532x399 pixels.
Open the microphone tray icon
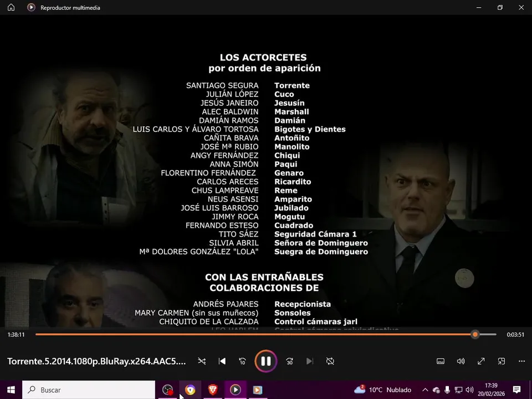click(447, 390)
